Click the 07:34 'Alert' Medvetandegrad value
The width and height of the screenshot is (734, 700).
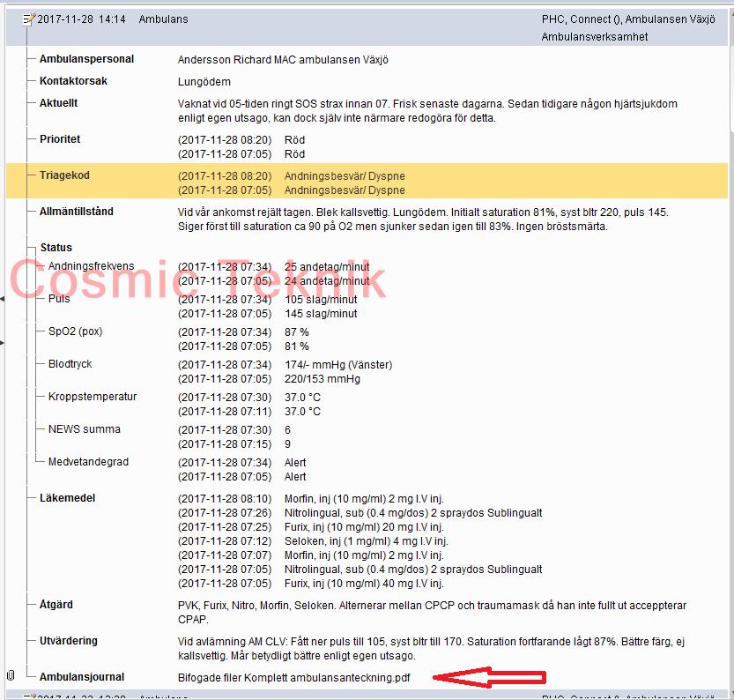click(295, 463)
